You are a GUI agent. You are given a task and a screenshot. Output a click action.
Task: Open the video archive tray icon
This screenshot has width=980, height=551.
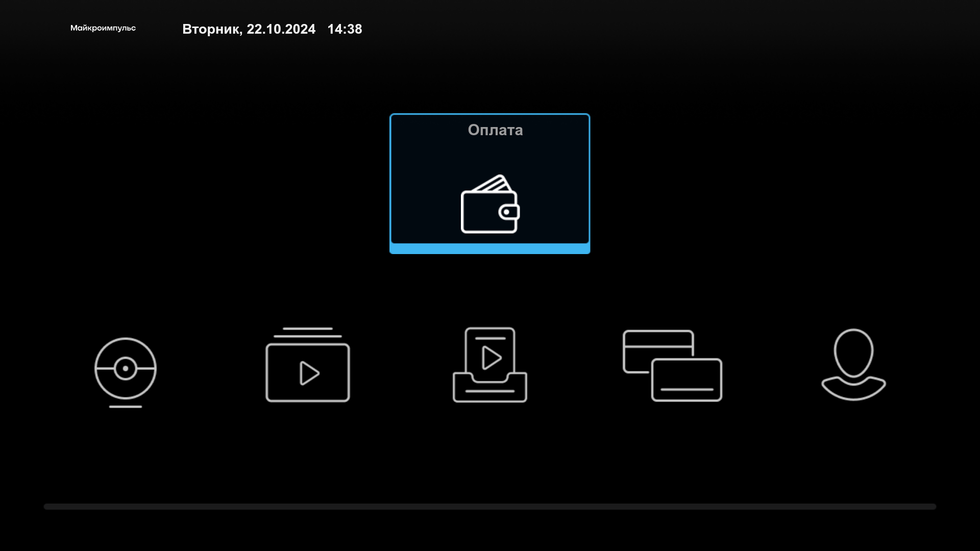tap(490, 364)
